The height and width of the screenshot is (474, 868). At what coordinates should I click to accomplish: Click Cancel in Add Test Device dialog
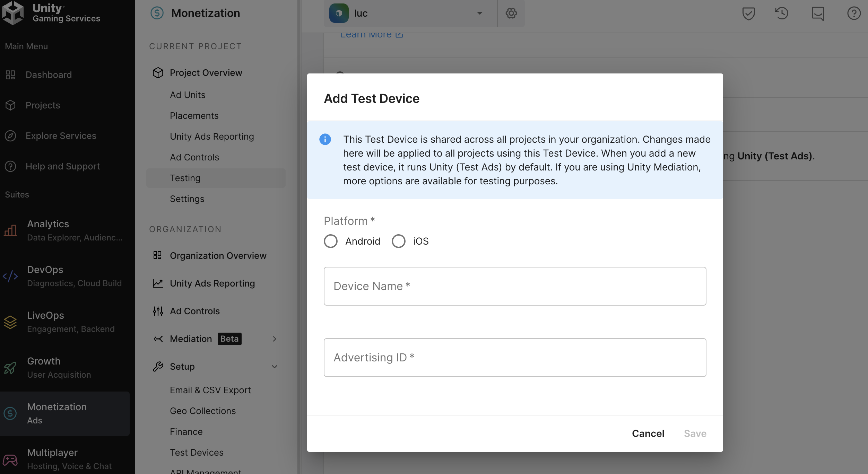click(x=648, y=433)
